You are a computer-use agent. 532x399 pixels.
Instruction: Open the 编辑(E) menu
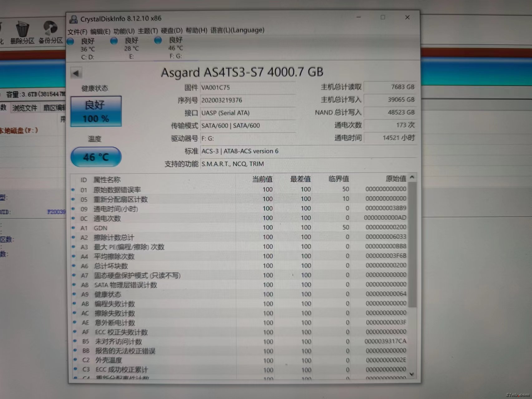coord(100,31)
